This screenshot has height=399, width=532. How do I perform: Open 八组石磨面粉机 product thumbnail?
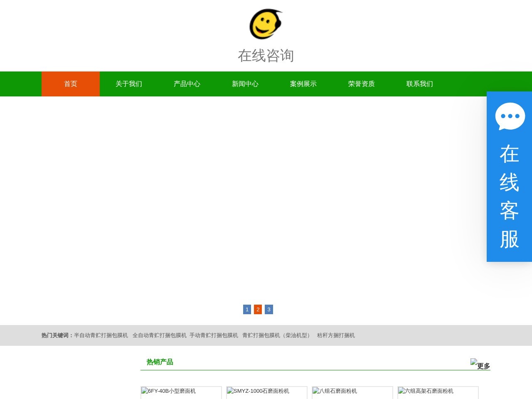352,392
